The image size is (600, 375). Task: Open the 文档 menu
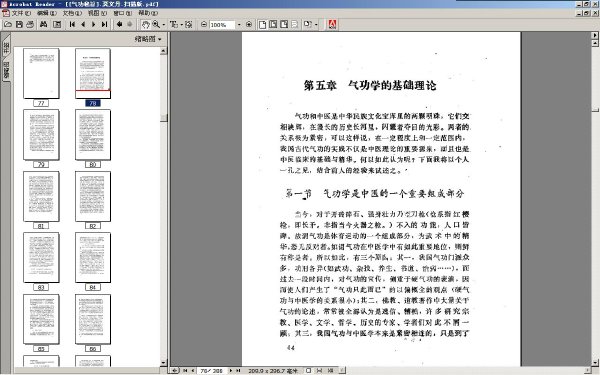point(72,13)
